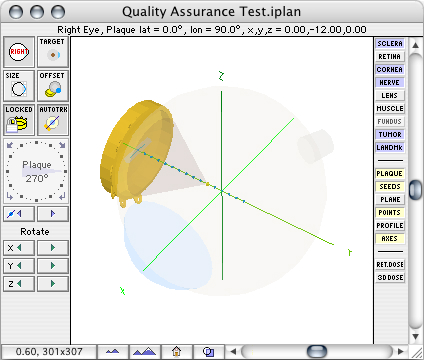Click the Rotate label

click(x=35, y=232)
